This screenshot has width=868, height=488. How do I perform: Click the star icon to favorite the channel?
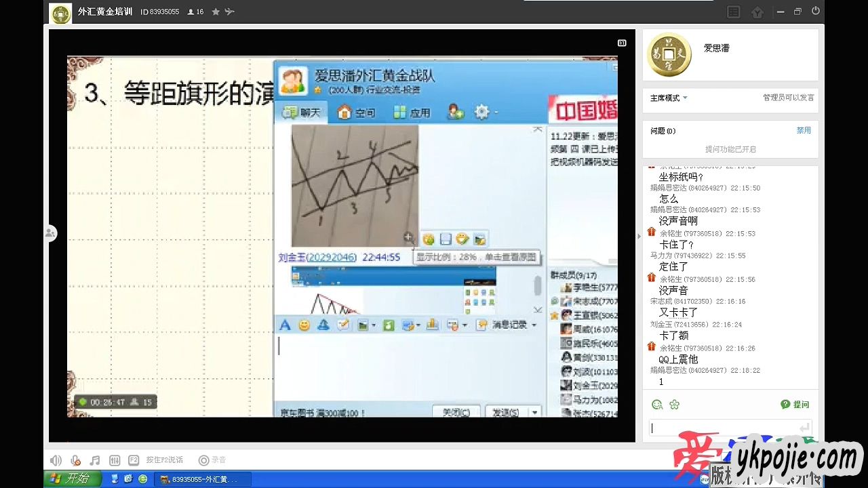(x=216, y=12)
